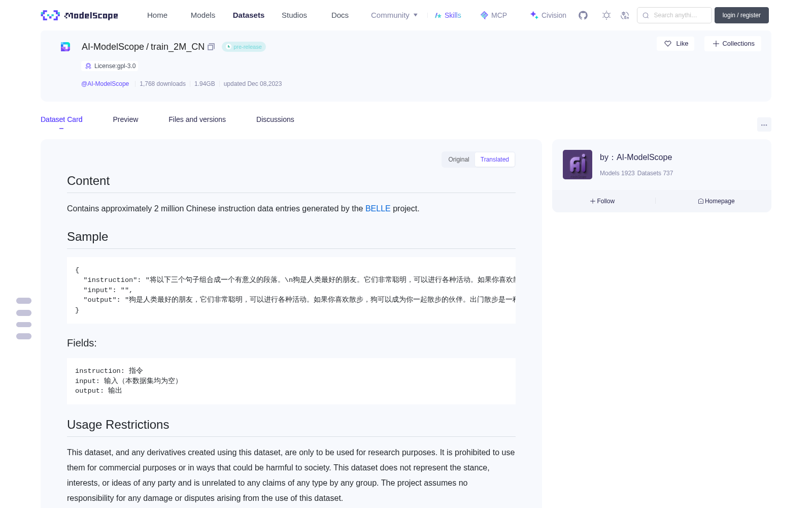Add dataset to Collections
Image resolution: width=812 pixels, height=508 pixels.
tap(733, 44)
